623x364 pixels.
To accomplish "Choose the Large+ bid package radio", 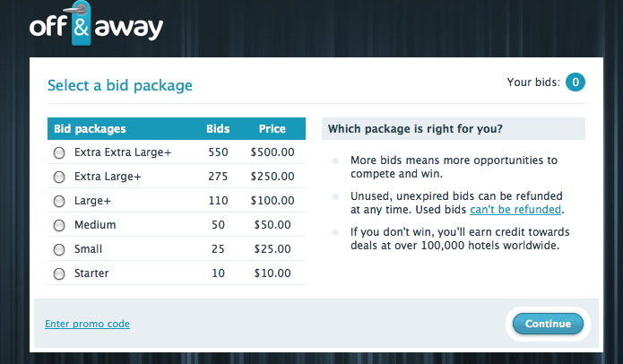I will [59, 201].
